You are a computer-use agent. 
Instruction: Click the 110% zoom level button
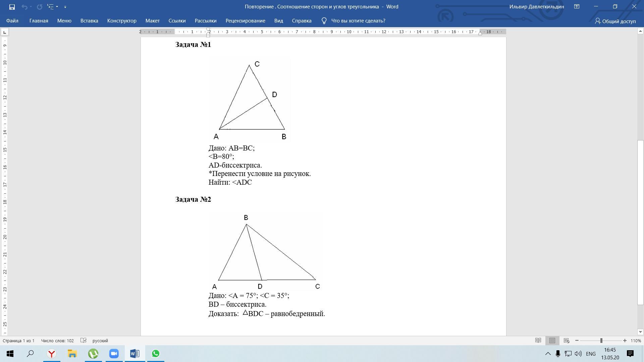tap(636, 341)
